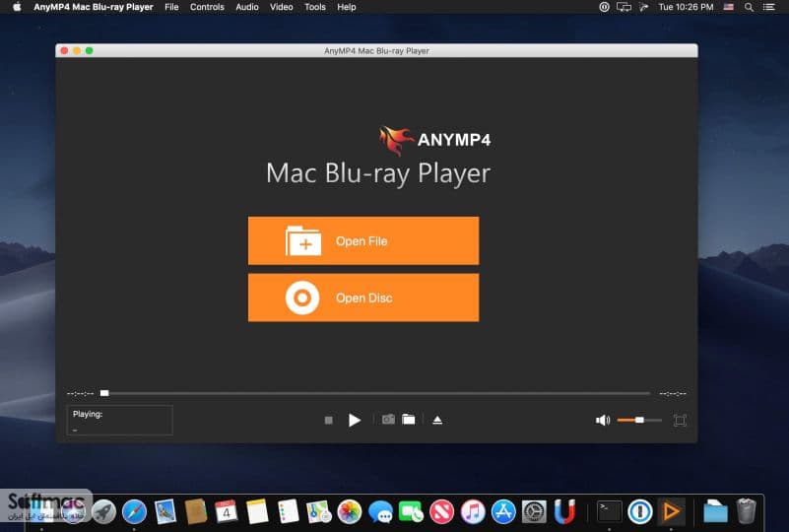
Task: Open the blue Downloads folder in Dock
Action: click(715, 512)
